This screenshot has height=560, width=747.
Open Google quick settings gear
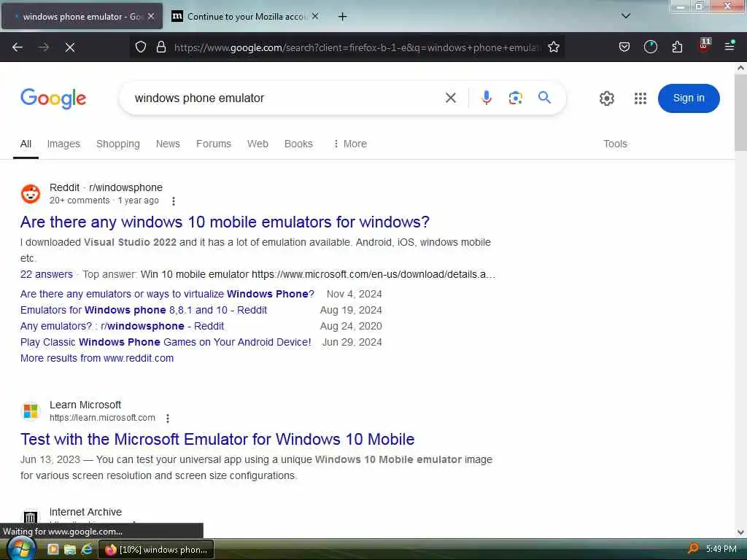pos(606,98)
